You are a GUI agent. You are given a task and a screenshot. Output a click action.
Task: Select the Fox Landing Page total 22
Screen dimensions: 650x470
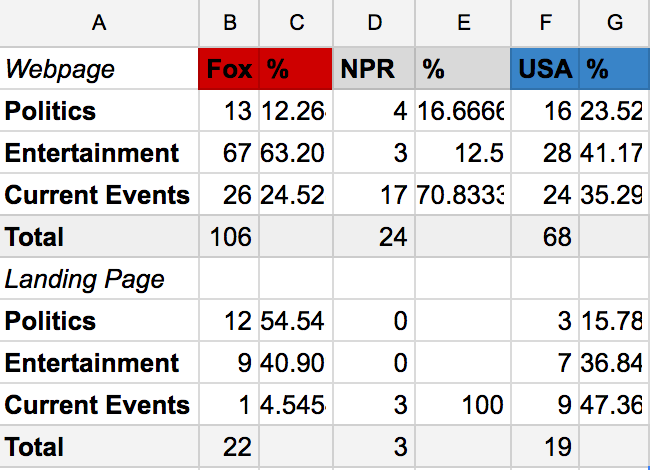coord(229,447)
